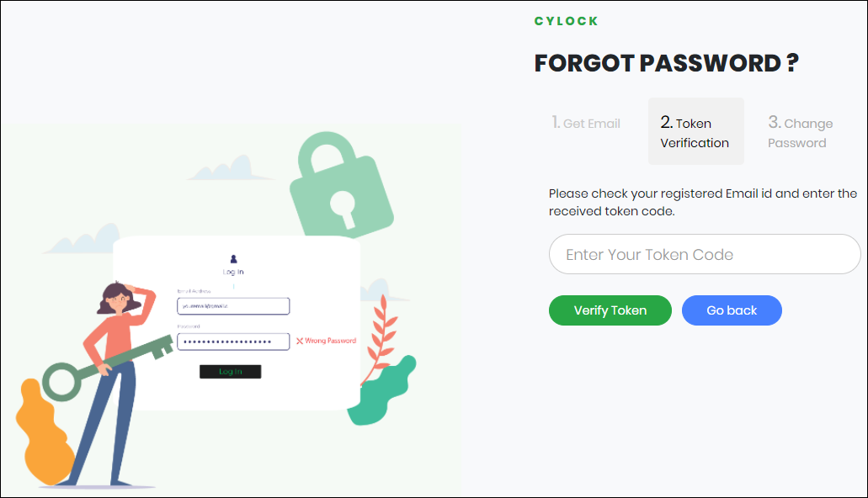The image size is (868, 498).
Task: Click the dotted password field in illustration
Action: [x=233, y=342]
